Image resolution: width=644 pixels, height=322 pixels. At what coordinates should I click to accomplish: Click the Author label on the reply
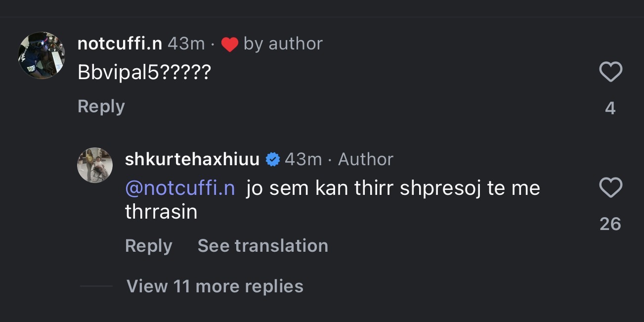pos(366,159)
